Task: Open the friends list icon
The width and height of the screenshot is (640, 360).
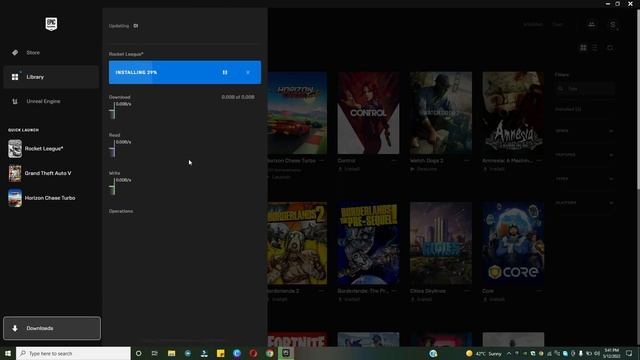Action: pyautogui.click(x=591, y=24)
